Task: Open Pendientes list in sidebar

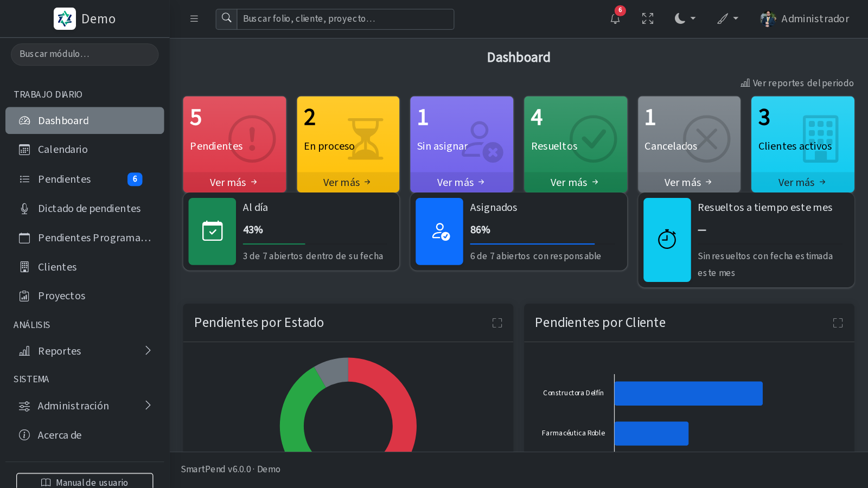Action: pos(85,179)
